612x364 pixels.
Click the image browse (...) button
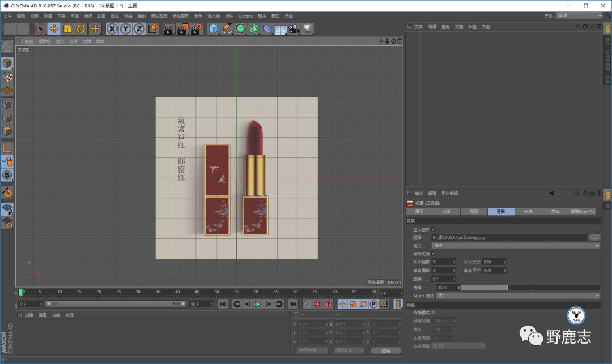click(x=594, y=238)
